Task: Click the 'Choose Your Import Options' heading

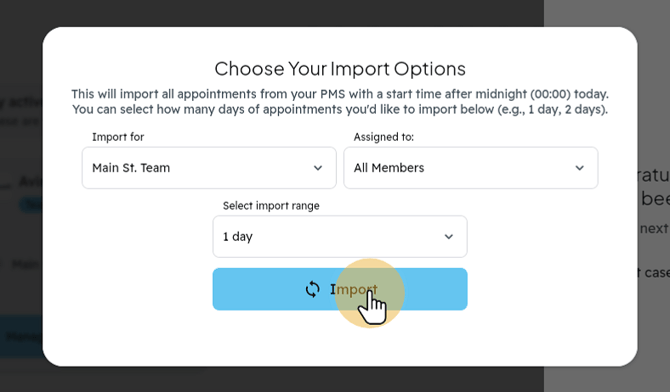Action: 340,69
